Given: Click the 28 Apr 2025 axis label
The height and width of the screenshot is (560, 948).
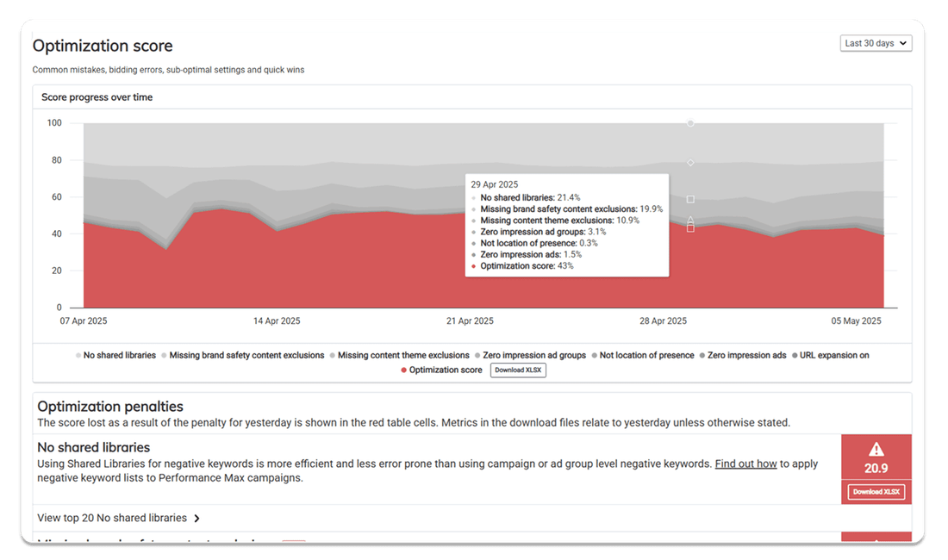Looking at the screenshot, I should pos(664,320).
